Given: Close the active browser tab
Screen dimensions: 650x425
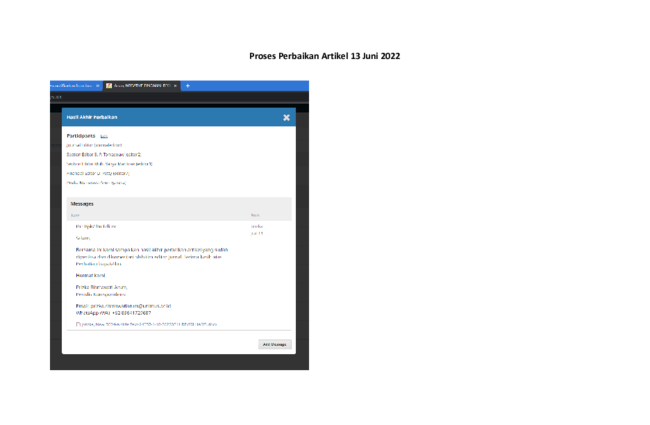Looking at the screenshot, I should 175,86.
